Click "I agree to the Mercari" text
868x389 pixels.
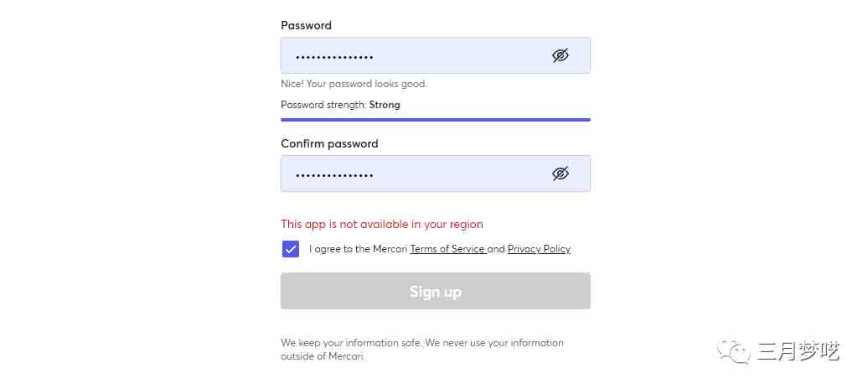point(358,249)
